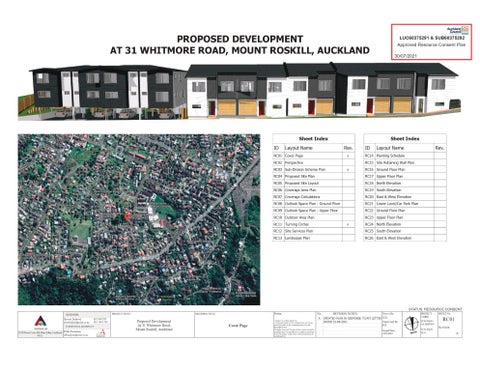Click the RC06 "Coverage Area Plan" row

pos(314,190)
